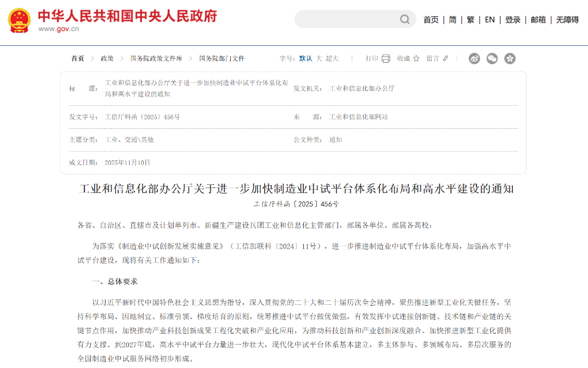This screenshot has width=588, height=368.
Task: Open 国务院政策文件库 breadcrumb
Action: (x=156, y=58)
